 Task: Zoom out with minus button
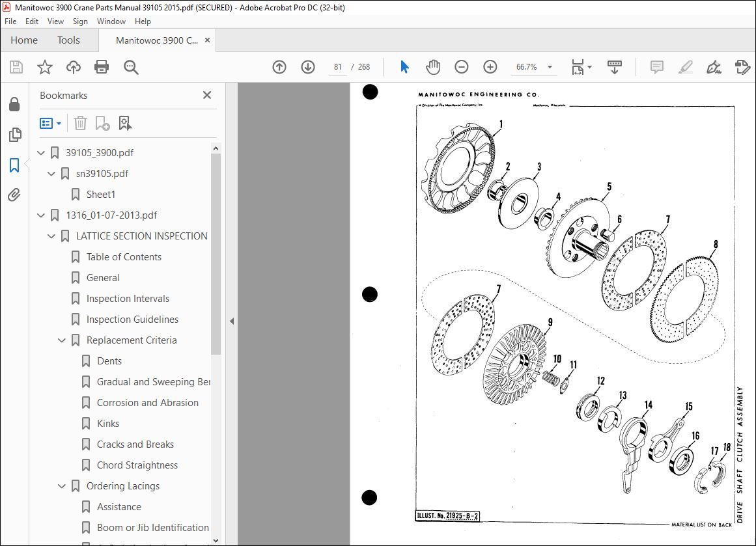462,67
